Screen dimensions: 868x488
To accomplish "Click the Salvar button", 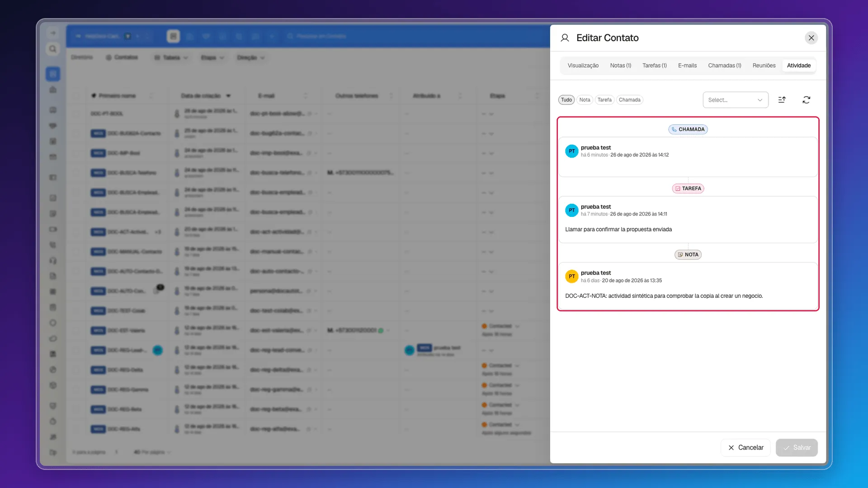I will 796,447.
